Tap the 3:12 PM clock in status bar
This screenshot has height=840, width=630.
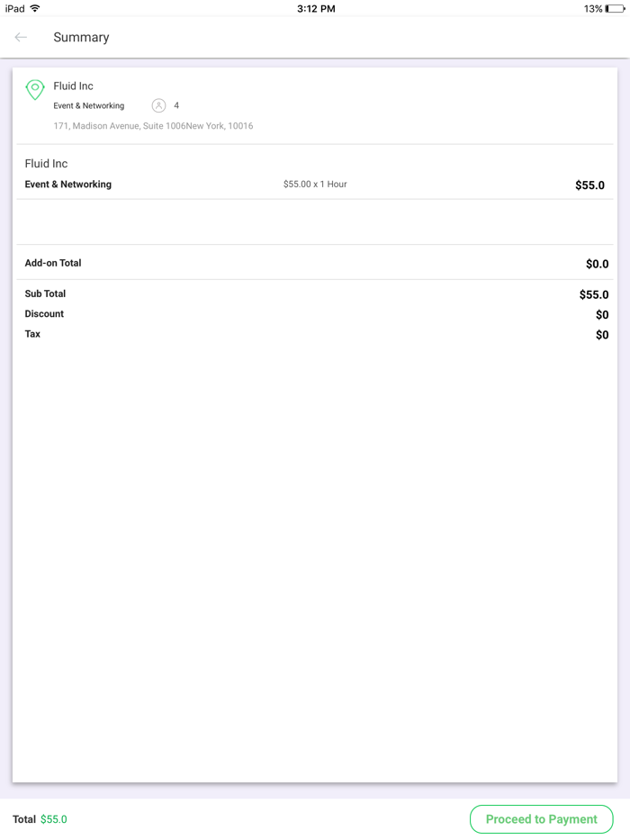315,9
